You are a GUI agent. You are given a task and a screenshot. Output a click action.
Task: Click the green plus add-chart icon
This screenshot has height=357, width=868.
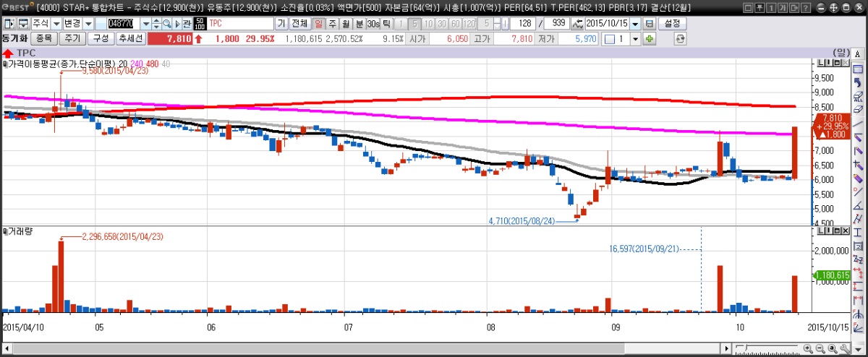pos(649,39)
